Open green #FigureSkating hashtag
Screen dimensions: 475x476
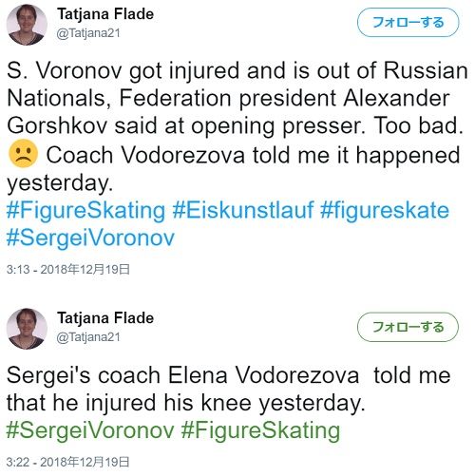pos(261,431)
